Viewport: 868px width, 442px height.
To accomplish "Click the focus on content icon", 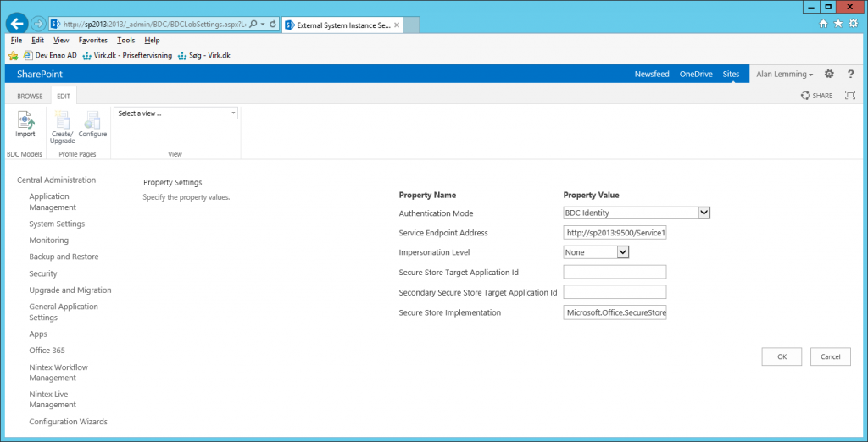I will pyautogui.click(x=850, y=97).
